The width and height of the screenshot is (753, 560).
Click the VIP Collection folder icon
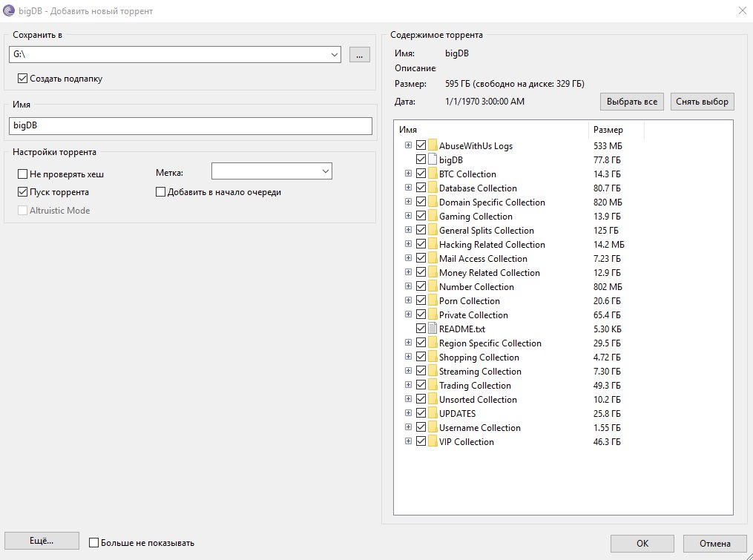coord(433,441)
